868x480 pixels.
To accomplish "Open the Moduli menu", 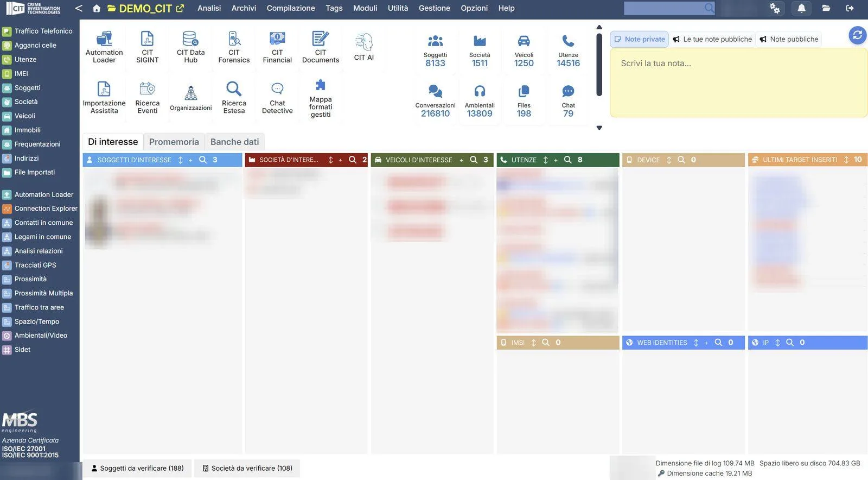I will (x=365, y=8).
